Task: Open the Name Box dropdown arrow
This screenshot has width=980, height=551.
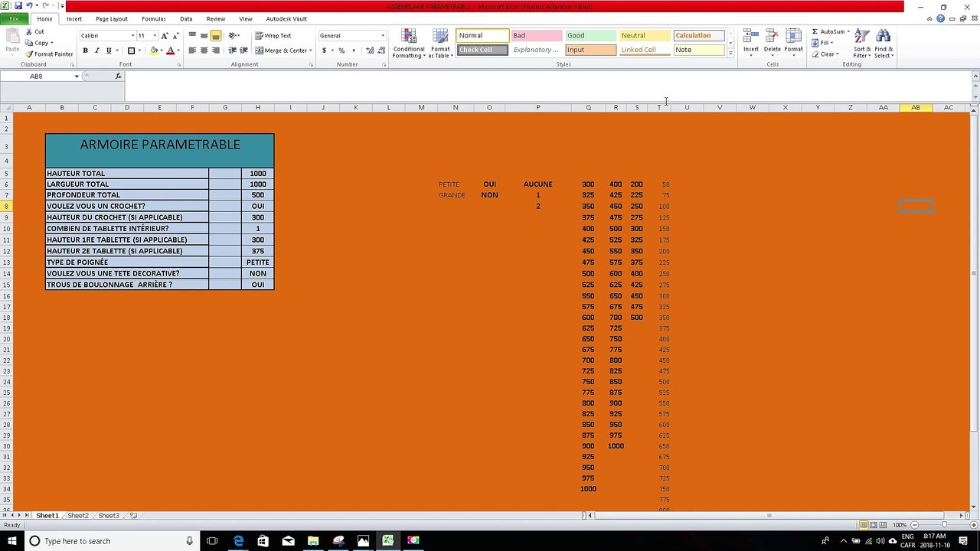Action: [x=77, y=77]
